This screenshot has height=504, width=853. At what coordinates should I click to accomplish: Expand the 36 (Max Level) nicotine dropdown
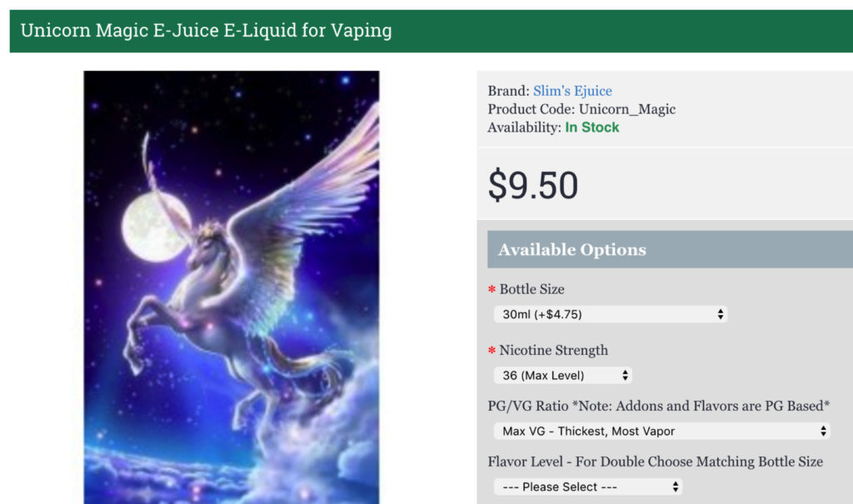(562, 375)
